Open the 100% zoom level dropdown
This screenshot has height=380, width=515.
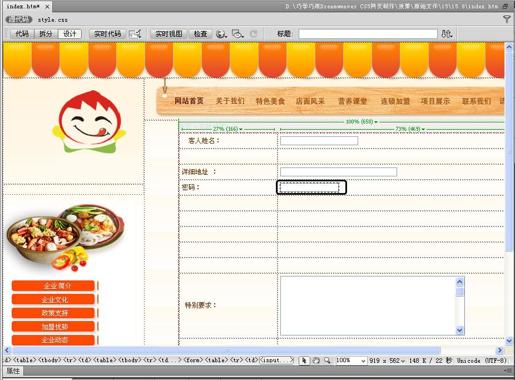pos(351,360)
